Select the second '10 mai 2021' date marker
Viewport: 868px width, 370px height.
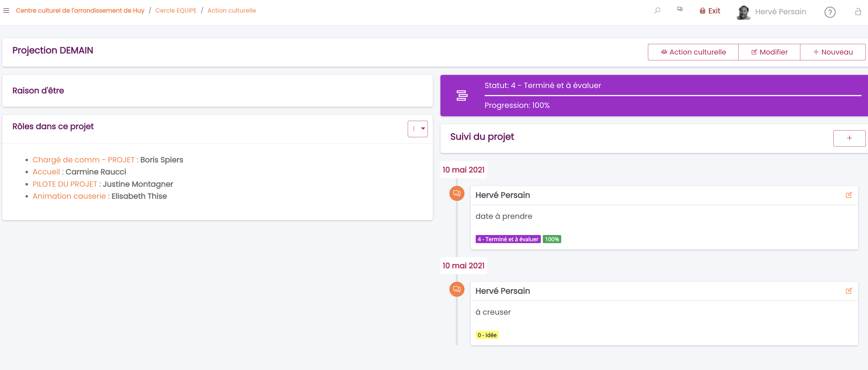tap(463, 266)
